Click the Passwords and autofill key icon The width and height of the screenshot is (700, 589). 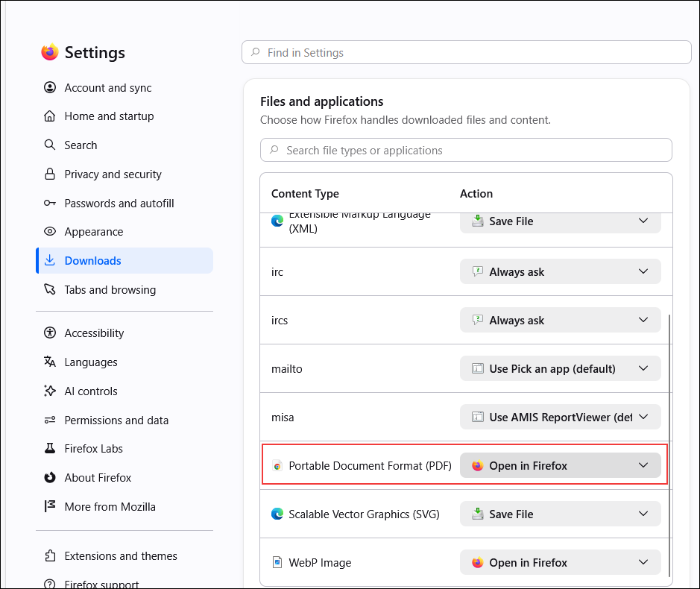tap(50, 204)
